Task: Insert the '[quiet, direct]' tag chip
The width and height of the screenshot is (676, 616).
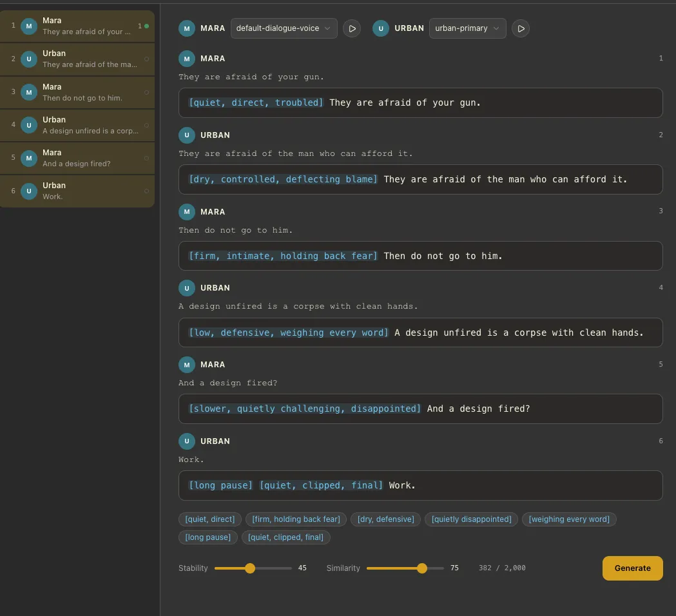Action: click(210, 519)
